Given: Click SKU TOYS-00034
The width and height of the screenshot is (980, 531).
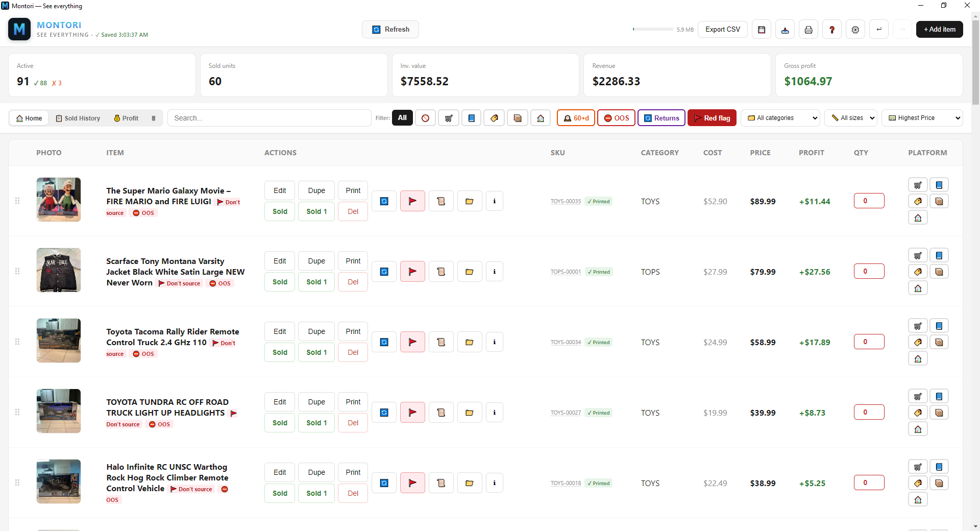Looking at the screenshot, I should click(x=566, y=342).
